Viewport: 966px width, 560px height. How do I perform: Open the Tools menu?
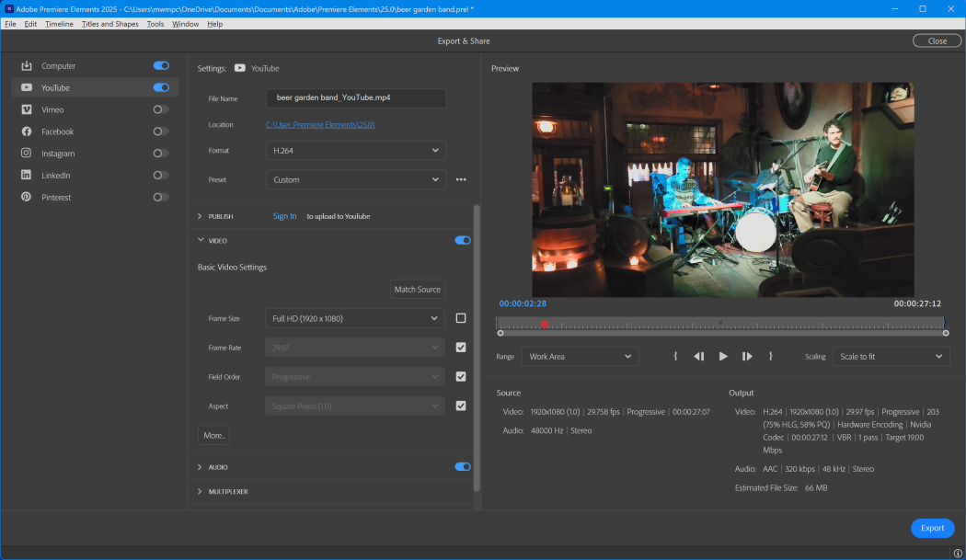pos(155,24)
